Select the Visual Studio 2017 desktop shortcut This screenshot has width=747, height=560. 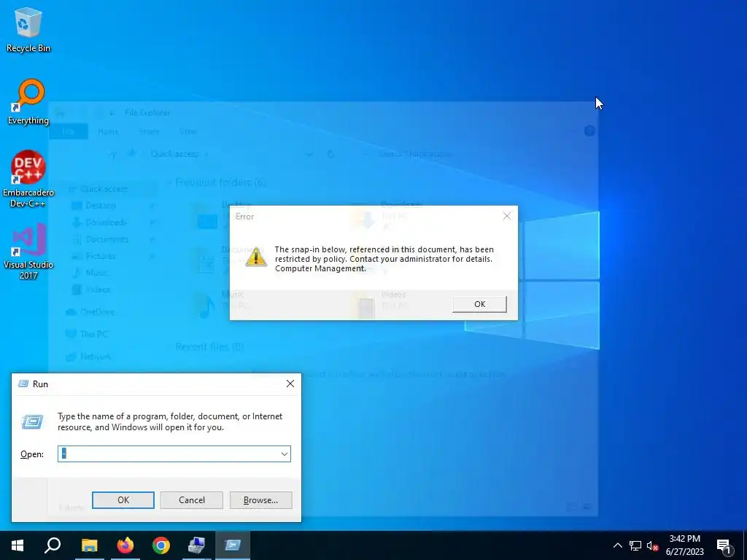pyautogui.click(x=28, y=252)
